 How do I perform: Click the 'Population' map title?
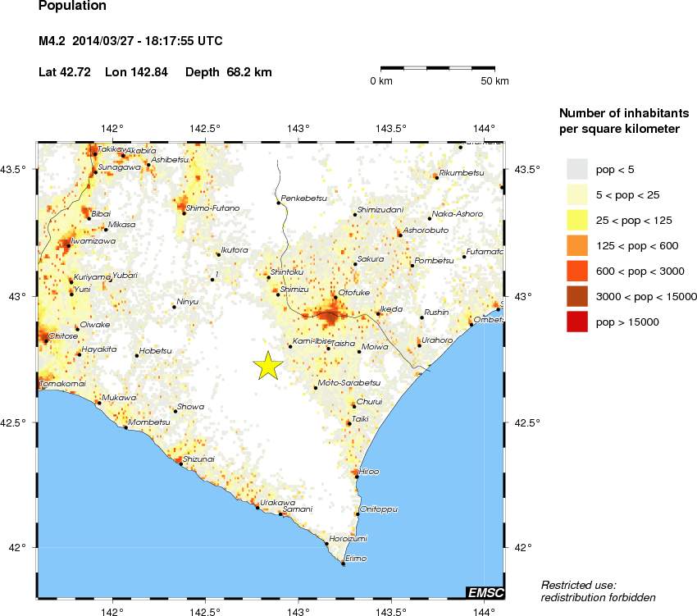pyautogui.click(x=72, y=7)
